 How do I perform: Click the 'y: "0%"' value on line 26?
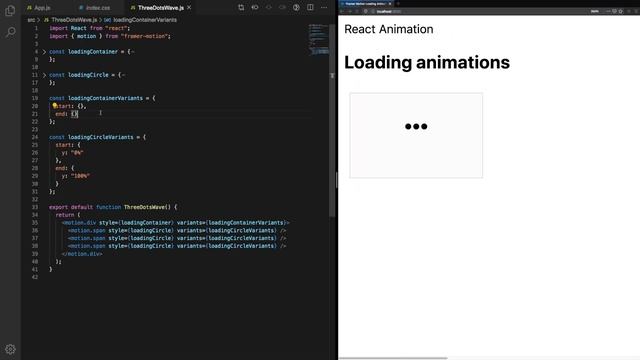(73, 153)
